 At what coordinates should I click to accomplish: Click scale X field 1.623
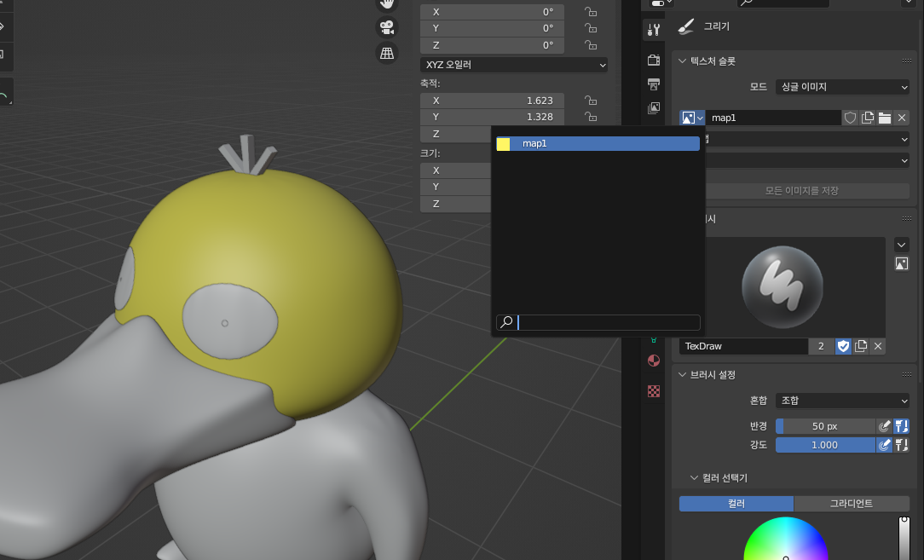pyautogui.click(x=492, y=101)
